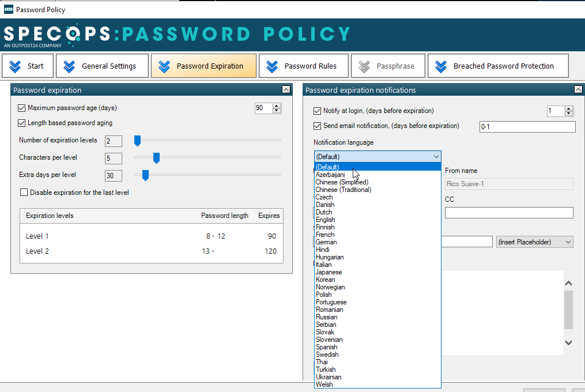This screenshot has width=585, height=392.
Task: Choose Romanian from the dropdown list
Action: coord(378,310)
